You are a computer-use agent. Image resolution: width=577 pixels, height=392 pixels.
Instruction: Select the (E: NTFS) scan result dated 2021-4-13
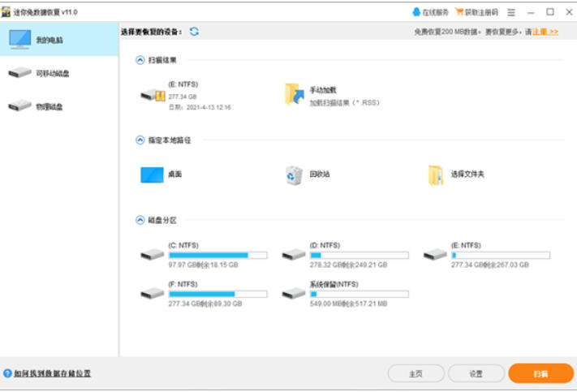pos(186,96)
